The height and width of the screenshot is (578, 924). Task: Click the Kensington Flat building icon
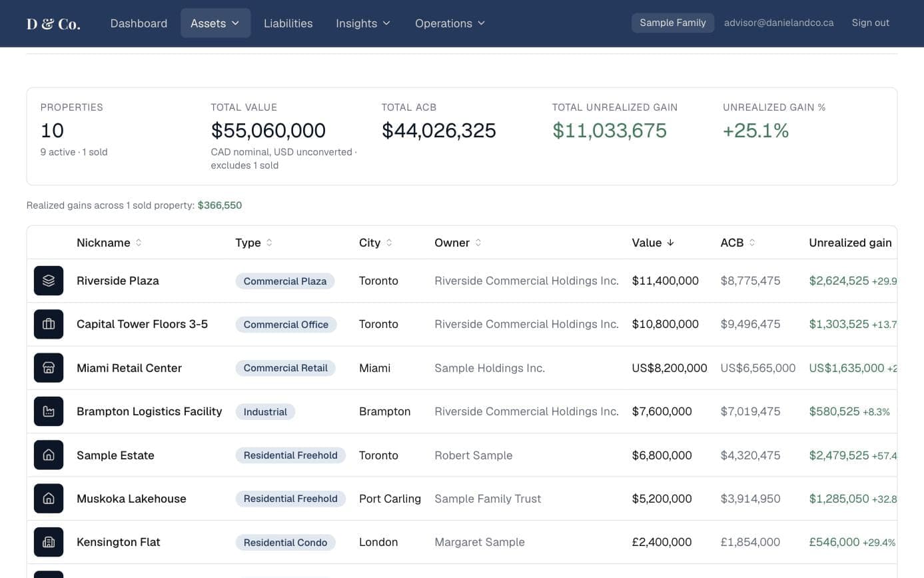tap(49, 542)
